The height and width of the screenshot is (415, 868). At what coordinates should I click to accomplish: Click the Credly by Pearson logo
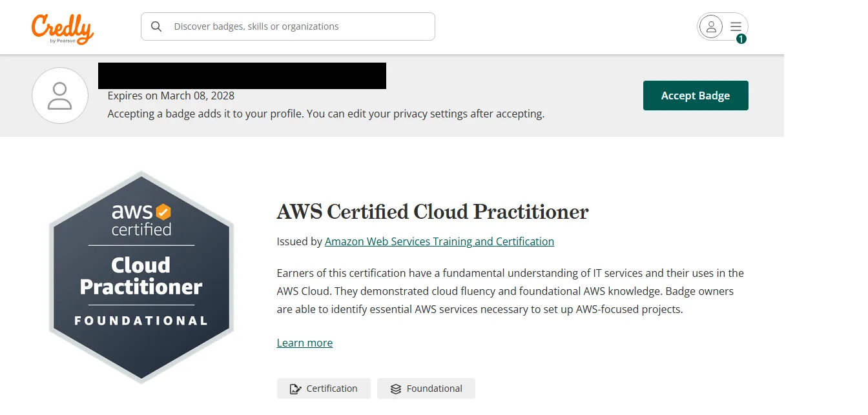[x=63, y=28]
